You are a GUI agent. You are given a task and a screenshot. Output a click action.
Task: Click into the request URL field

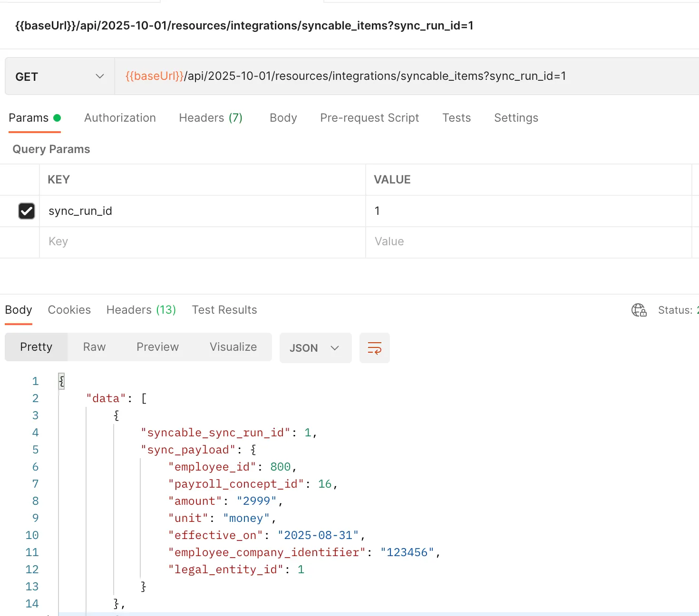tap(407, 77)
